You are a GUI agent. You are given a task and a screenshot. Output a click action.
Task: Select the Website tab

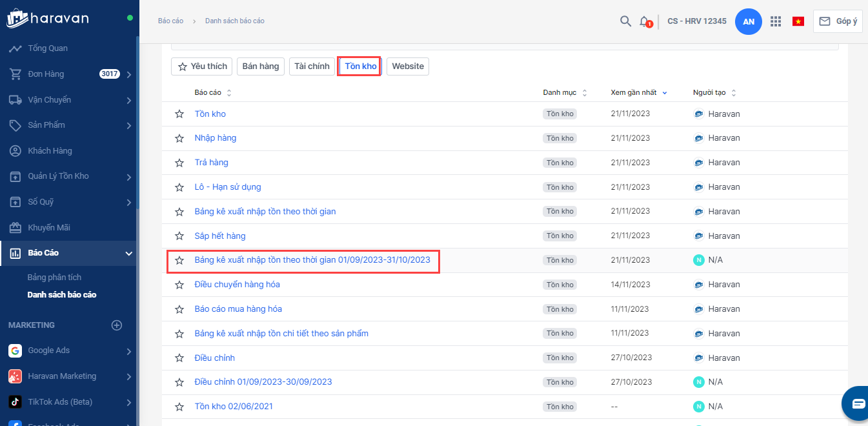click(x=407, y=66)
